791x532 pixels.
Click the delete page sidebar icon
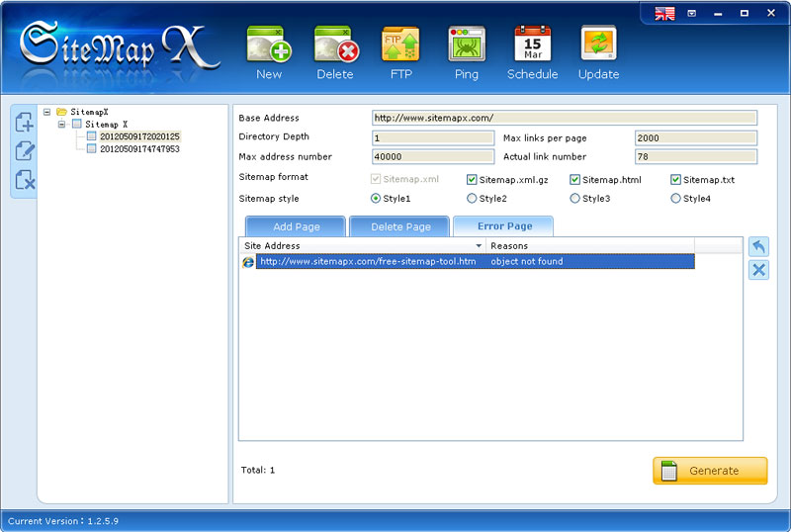click(x=24, y=179)
